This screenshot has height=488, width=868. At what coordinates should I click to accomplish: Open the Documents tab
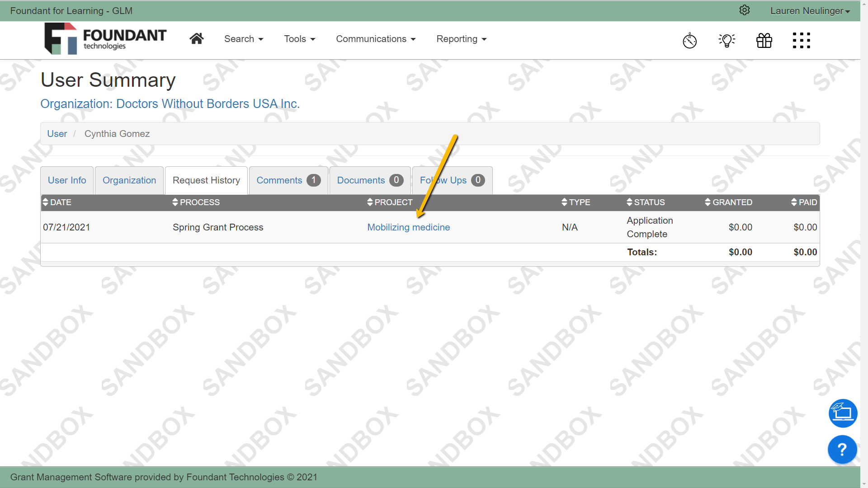tap(370, 180)
